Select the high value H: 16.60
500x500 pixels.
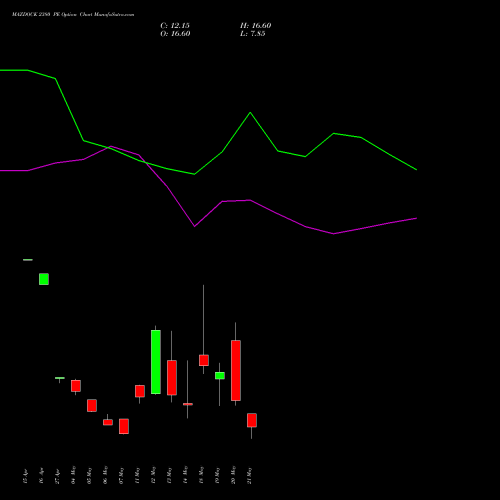click(255, 26)
